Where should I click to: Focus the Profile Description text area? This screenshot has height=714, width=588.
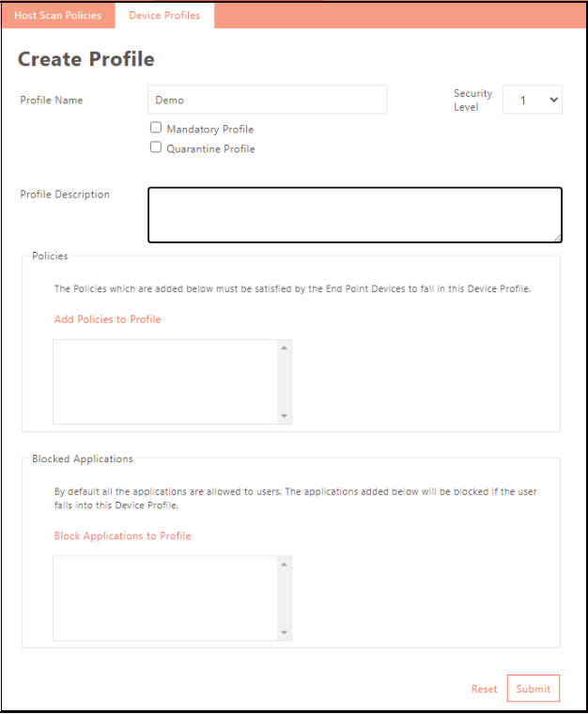tap(354, 214)
